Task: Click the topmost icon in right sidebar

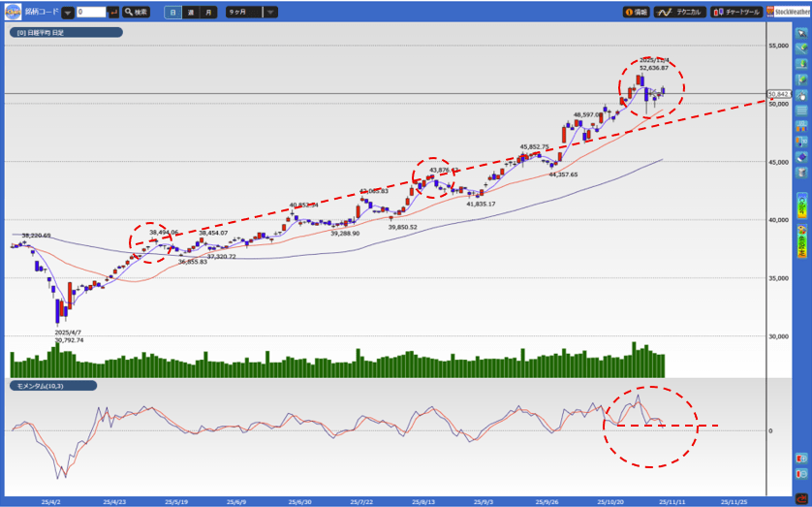Action: [x=801, y=33]
